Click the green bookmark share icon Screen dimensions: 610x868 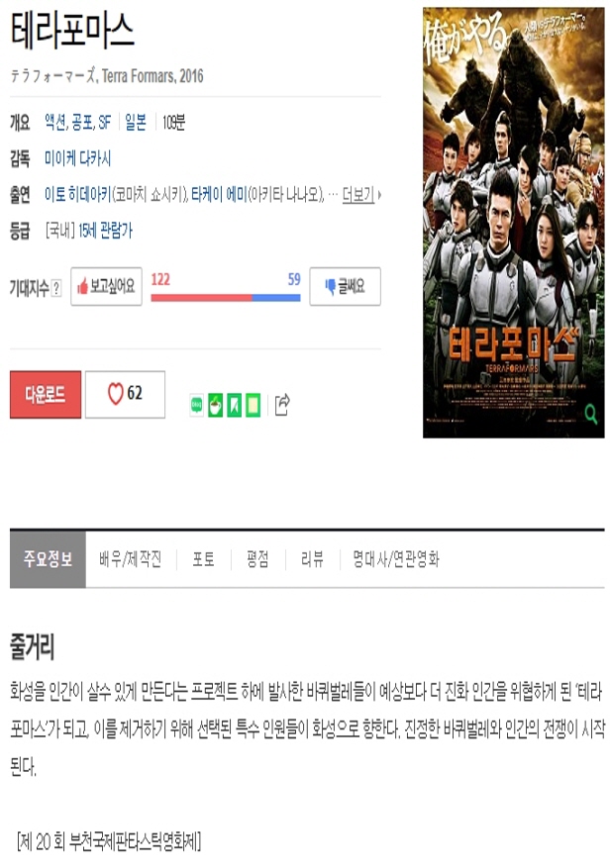[235, 406]
